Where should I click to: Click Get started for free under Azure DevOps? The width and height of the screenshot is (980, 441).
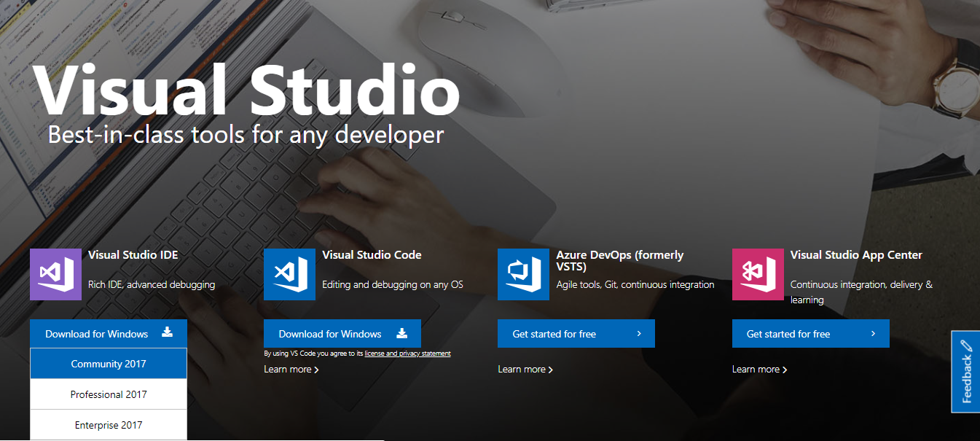click(576, 334)
